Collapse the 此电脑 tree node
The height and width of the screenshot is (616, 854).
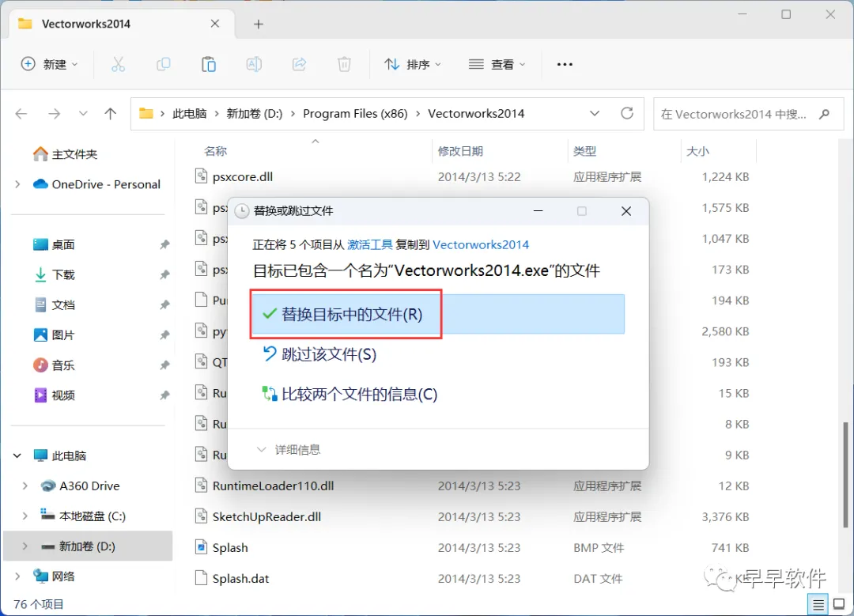coord(17,455)
